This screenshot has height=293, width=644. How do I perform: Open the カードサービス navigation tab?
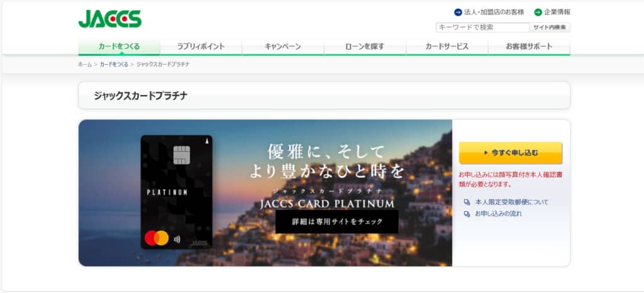click(x=447, y=47)
